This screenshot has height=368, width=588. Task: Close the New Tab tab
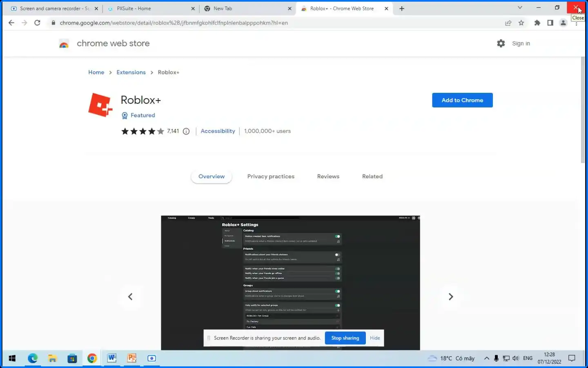[290, 8]
